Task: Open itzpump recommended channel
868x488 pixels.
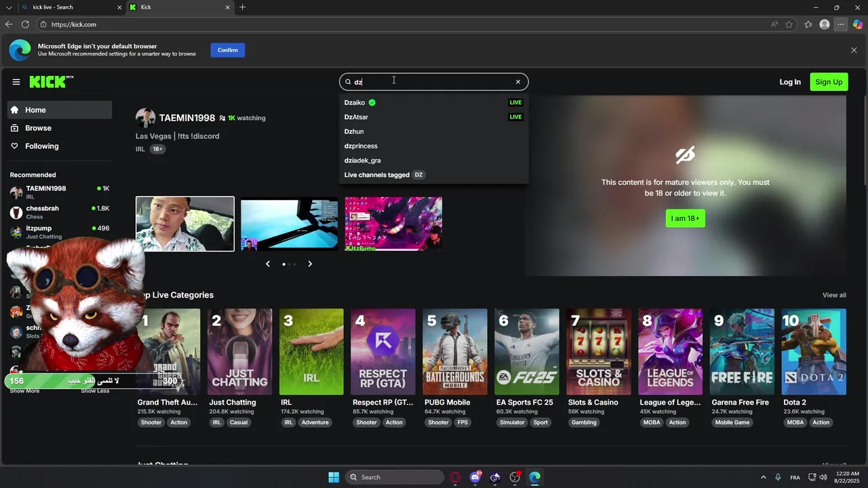Action: 60,232
